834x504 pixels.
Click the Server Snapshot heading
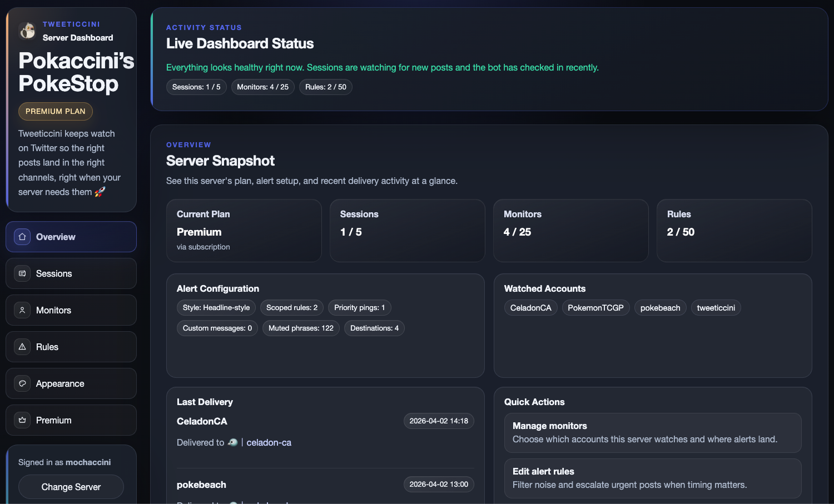[x=220, y=161]
